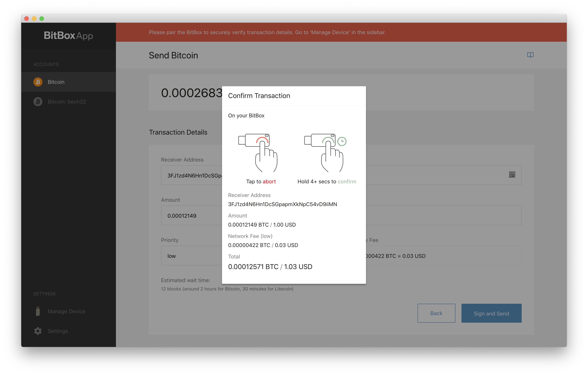Click the Send Bitcoin page heading
Screen dimensions: 588x375
point(173,55)
